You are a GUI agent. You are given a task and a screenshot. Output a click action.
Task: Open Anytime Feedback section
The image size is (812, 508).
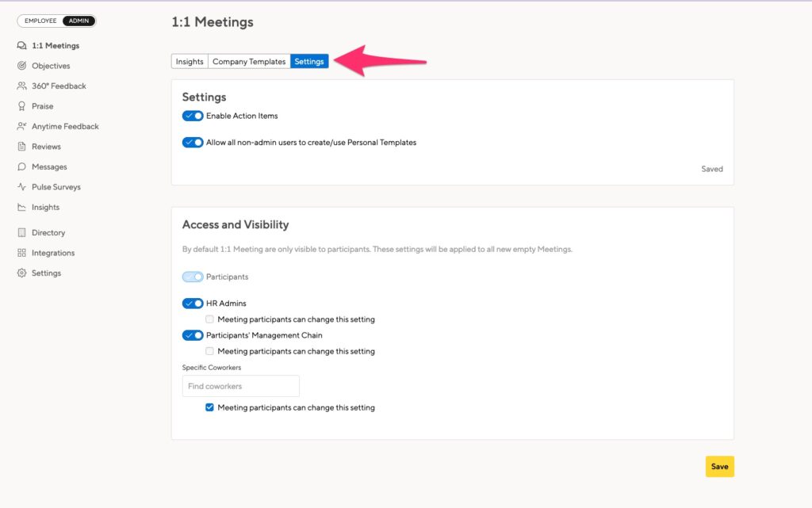coord(65,126)
